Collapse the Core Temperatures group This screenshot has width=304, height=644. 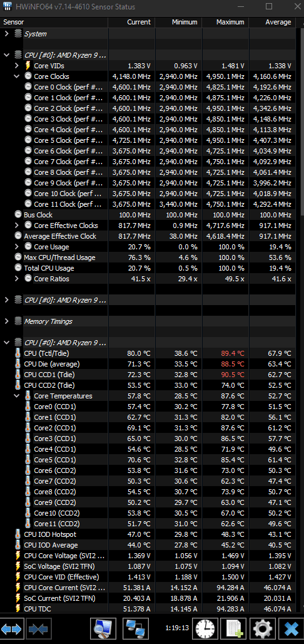(x=16, y=396)
